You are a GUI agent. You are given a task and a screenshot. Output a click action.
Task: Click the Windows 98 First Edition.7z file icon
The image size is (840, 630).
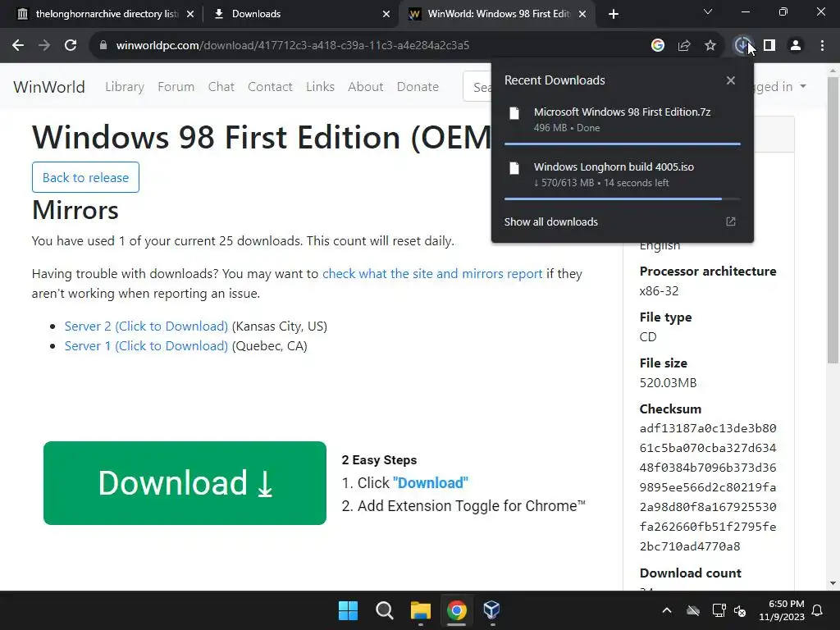pyautogui.click(x=514, y=113)
